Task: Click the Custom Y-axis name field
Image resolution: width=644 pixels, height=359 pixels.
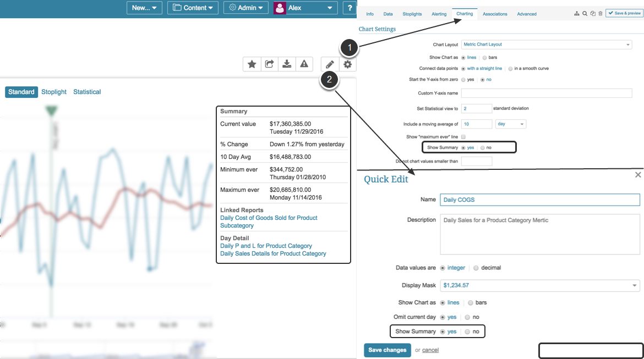Action: tap(547, 93)
